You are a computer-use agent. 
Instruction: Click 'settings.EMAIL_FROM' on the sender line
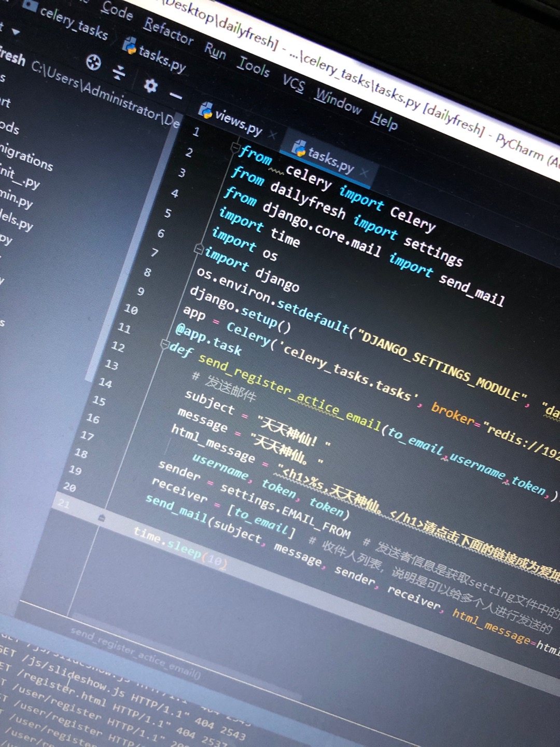tap(285, 511)
